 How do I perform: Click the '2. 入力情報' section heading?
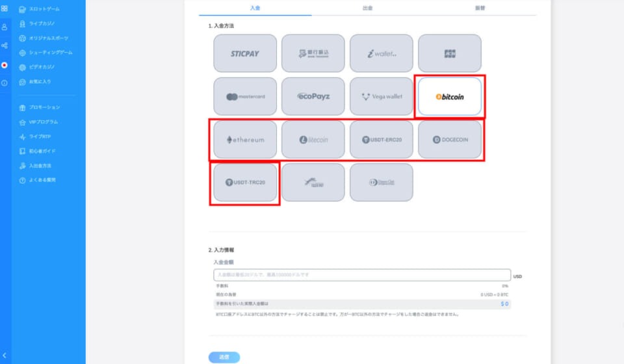point(221,250)
